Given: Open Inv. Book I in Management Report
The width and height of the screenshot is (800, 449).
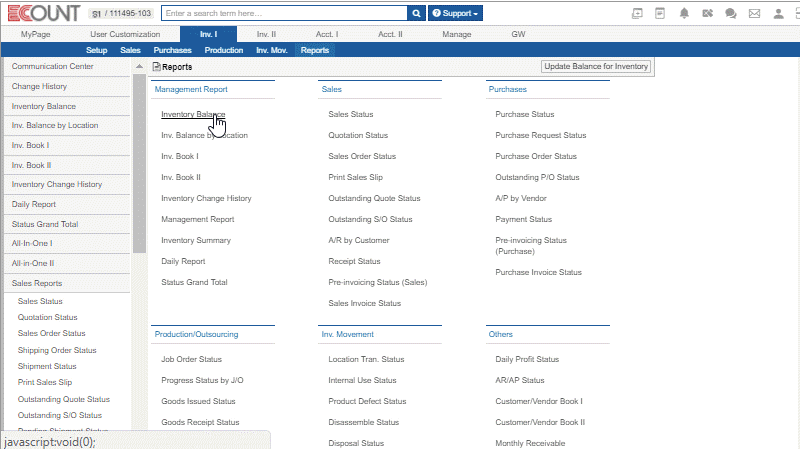Looking at the screenshot, I should tap(180, 156).
